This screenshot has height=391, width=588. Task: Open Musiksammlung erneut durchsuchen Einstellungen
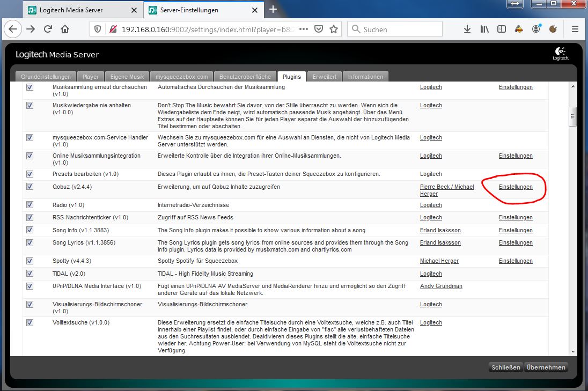click(x=516, y=87)
